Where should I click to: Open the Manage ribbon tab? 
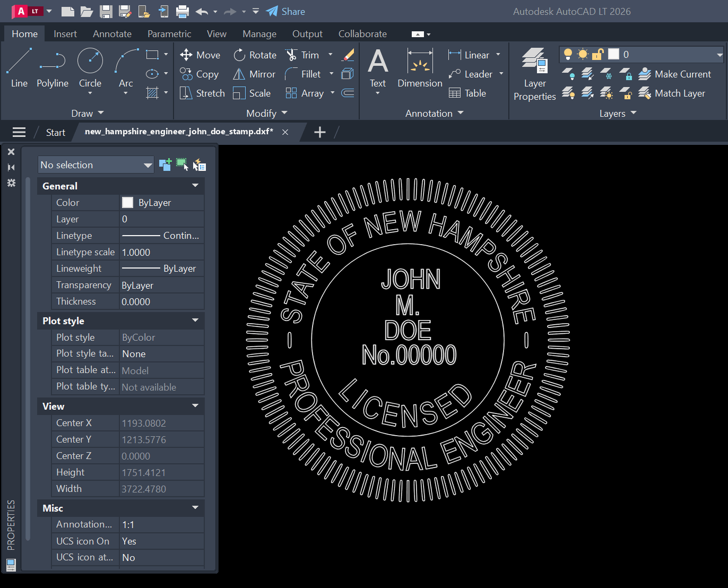[x=259, y=33]
